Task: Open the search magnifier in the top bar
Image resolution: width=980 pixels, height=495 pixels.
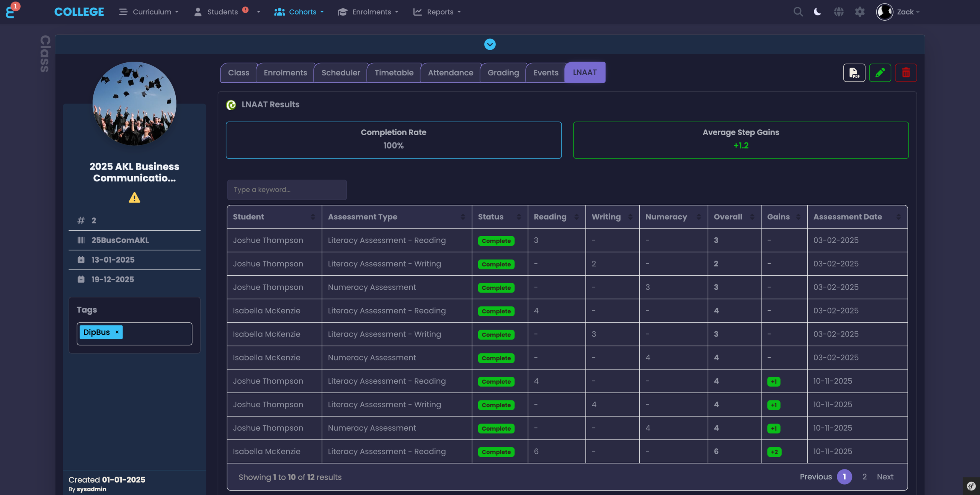Action: (798, 11)
